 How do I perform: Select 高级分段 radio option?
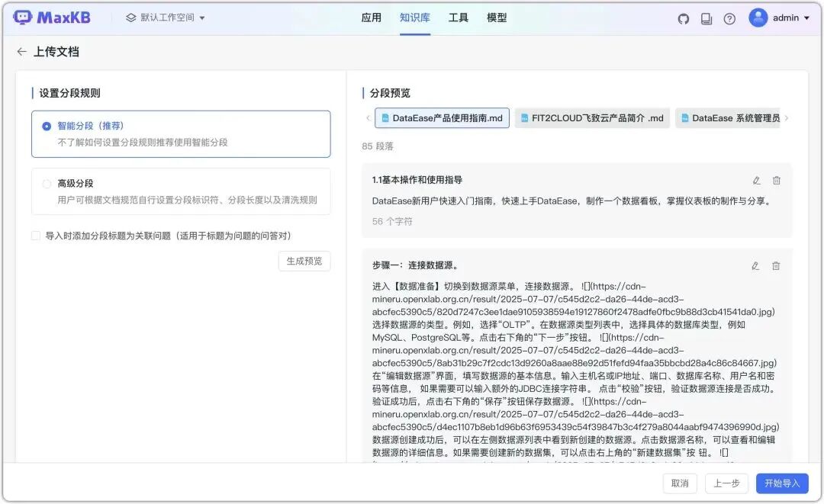47,184
